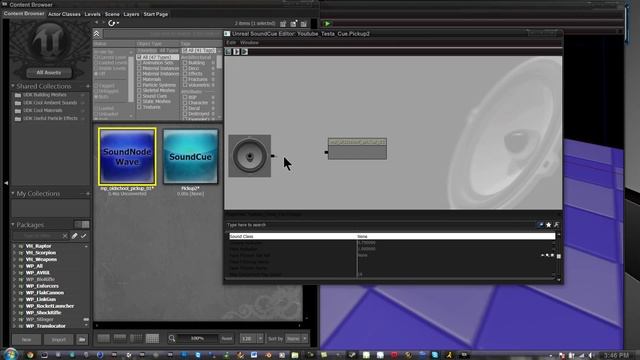Toggle the Building tag checkbox
The width and height of the screenshot is (640, 360).
pyautogui.click(x=185, y=63)
